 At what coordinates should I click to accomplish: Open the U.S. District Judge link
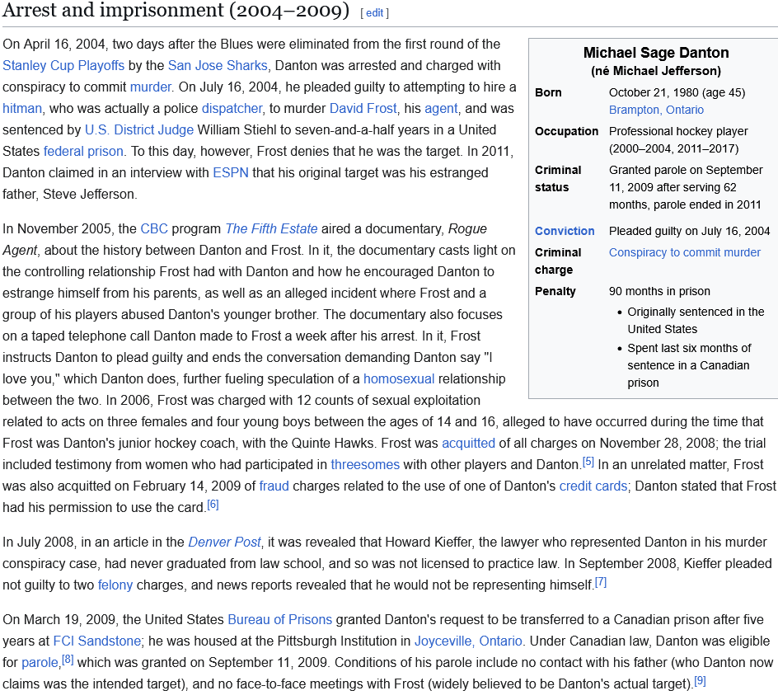click(139, 129)
